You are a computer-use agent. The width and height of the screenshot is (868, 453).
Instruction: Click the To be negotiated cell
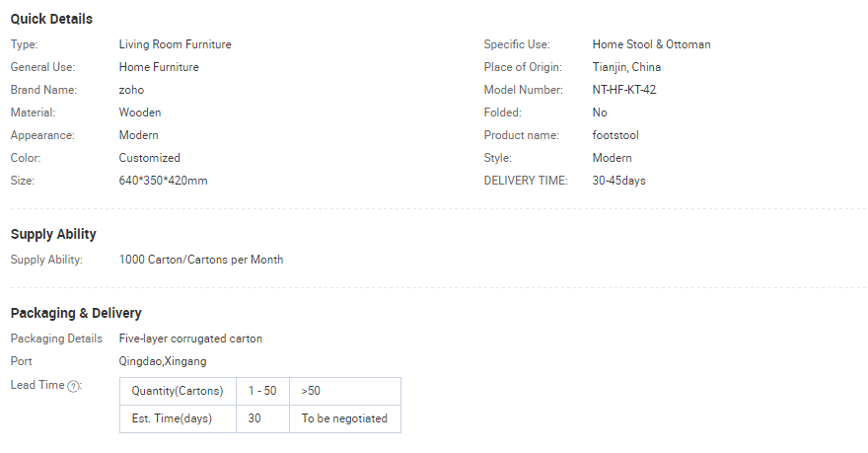point(345,418)
